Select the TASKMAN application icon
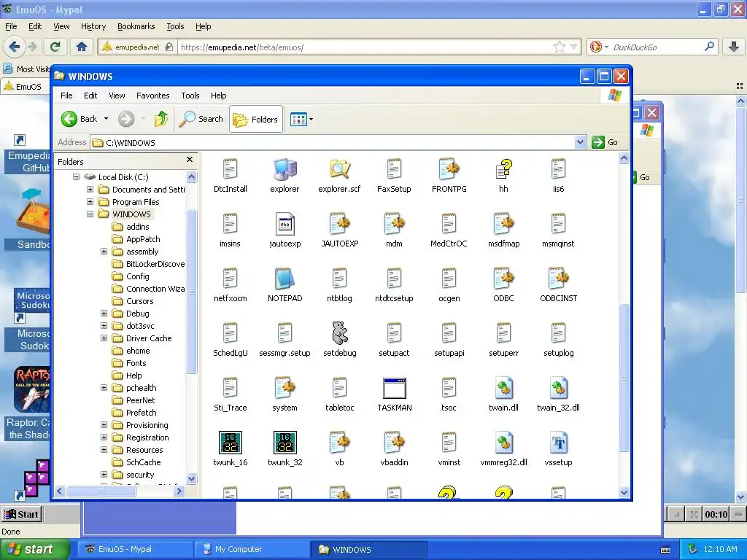This screenshot has width=747, height=560. (394, 388)
